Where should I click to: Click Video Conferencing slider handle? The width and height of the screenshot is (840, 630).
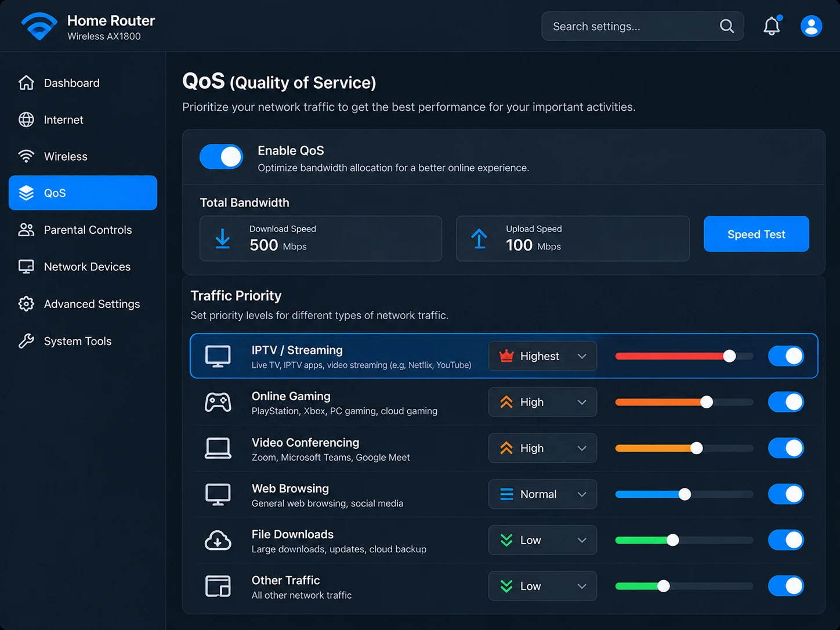(x=697, y=448)
